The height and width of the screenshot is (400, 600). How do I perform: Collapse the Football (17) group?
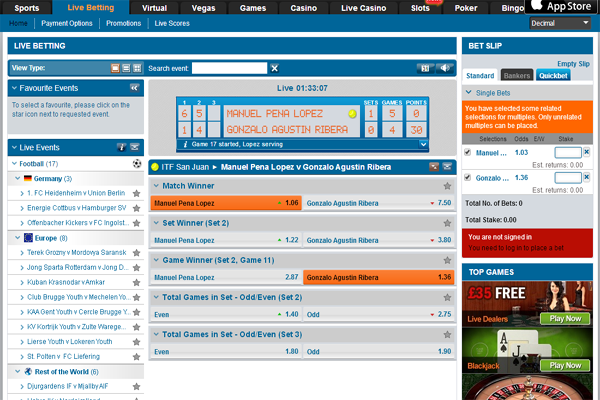tap(15, 164)
